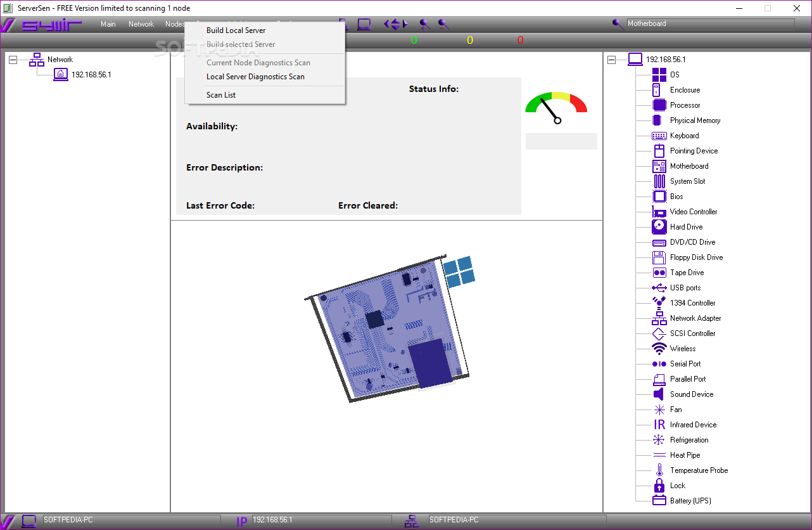Click the laptop icon in status bar
This screenshot has width=812, height=530.
[x=29, y=521]
